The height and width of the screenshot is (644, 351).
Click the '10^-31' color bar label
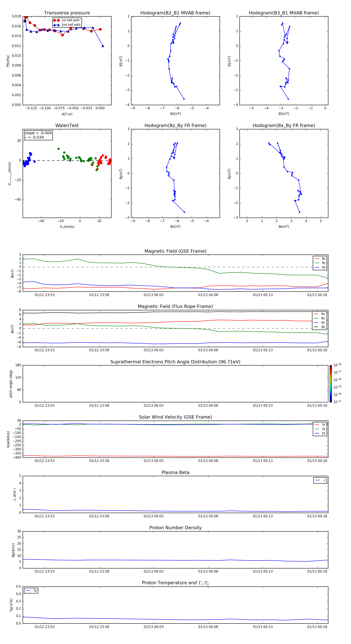click(337, 402)
